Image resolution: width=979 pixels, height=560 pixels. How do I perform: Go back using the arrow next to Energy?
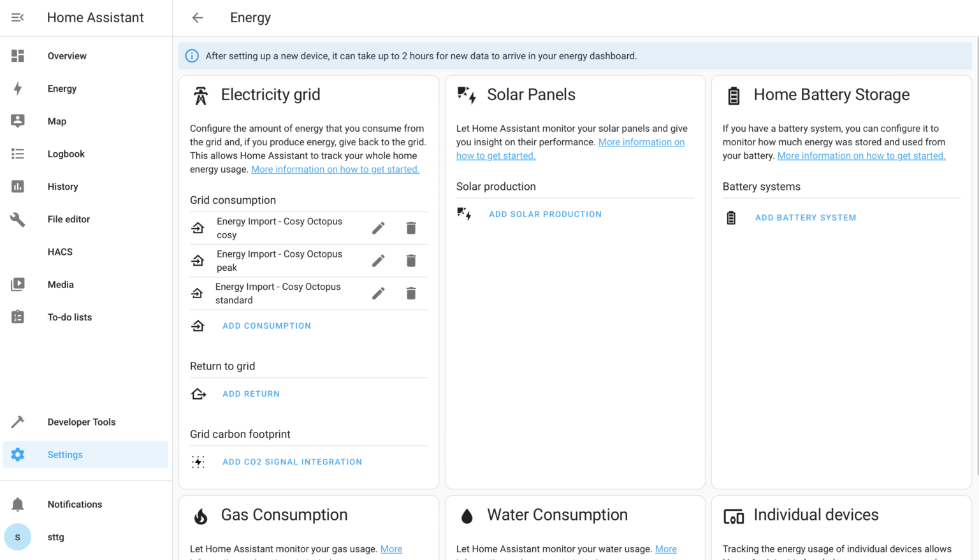tap(197, 17)
